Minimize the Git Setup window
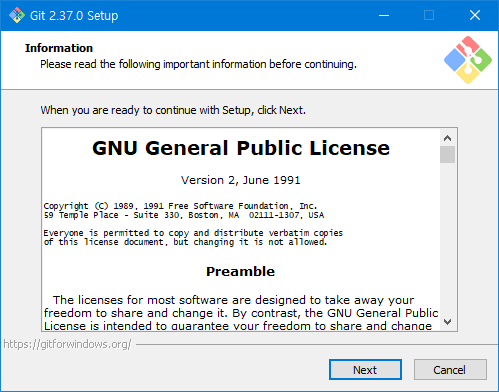 coord(384,15)
